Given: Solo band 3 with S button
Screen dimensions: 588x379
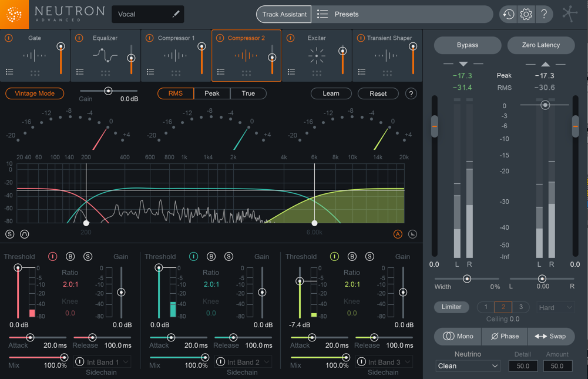Looking at the screenshot, I should coord(369,256).
